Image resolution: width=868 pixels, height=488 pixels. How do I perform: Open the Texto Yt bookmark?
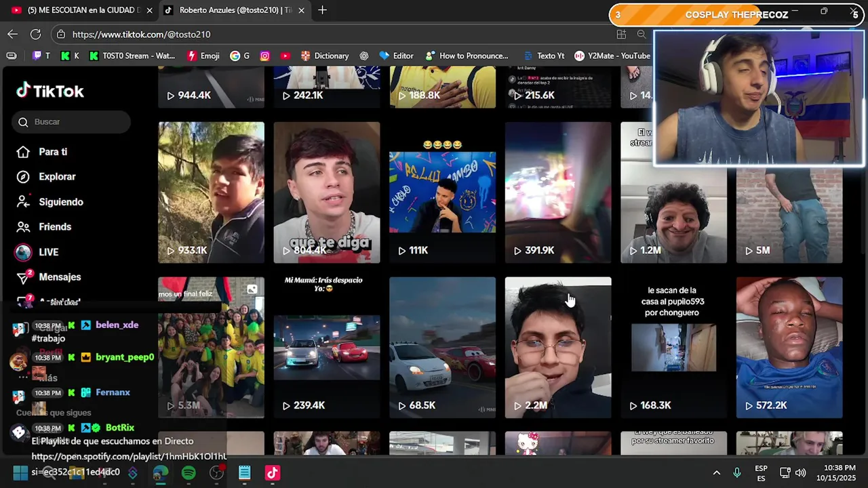coord(544,56)
